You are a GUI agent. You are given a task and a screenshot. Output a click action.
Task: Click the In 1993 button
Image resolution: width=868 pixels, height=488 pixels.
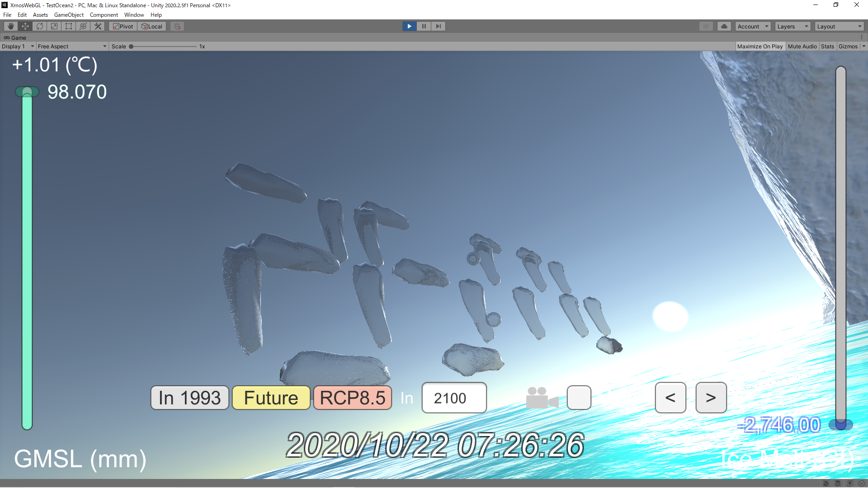coord(190,398)
